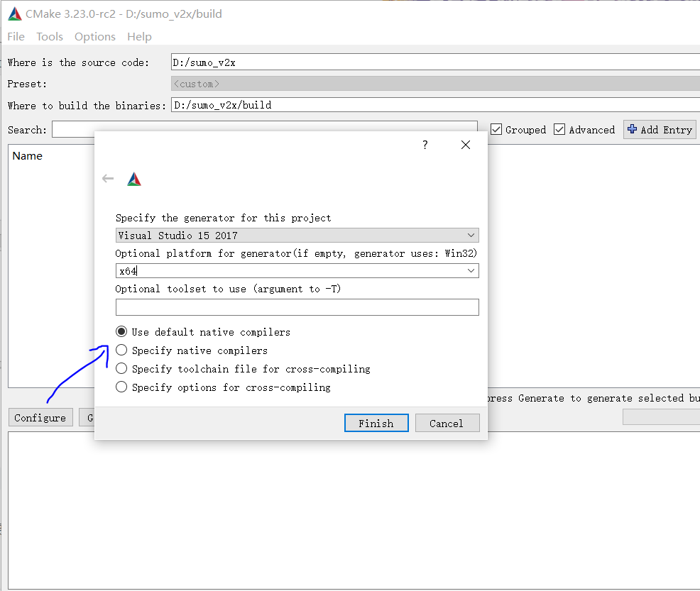Click the 'Where to build the binaries:' label
This screenshot has width=700, height=591.
87,106
